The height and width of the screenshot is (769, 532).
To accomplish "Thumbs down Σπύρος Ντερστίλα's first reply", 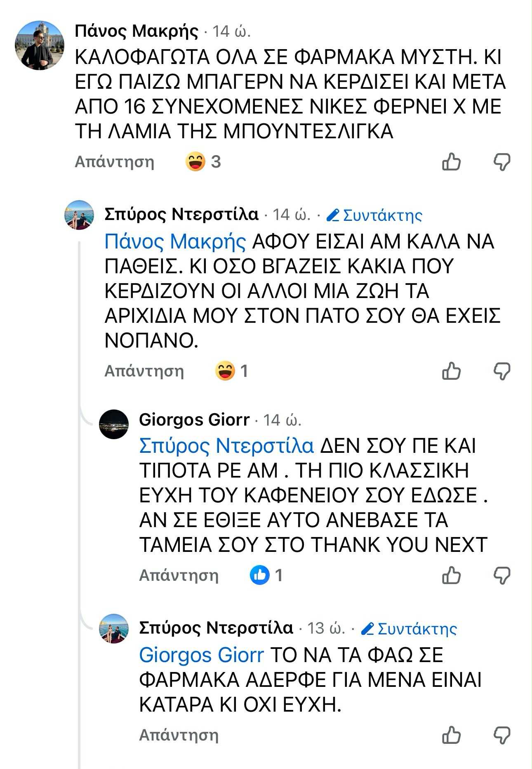I will click(502, 371).
